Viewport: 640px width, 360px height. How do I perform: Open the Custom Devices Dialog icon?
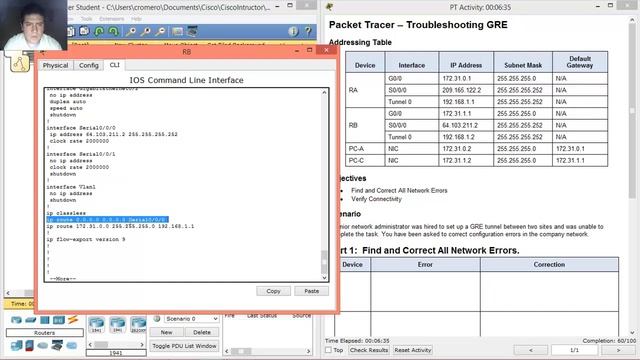click(192, 31)
